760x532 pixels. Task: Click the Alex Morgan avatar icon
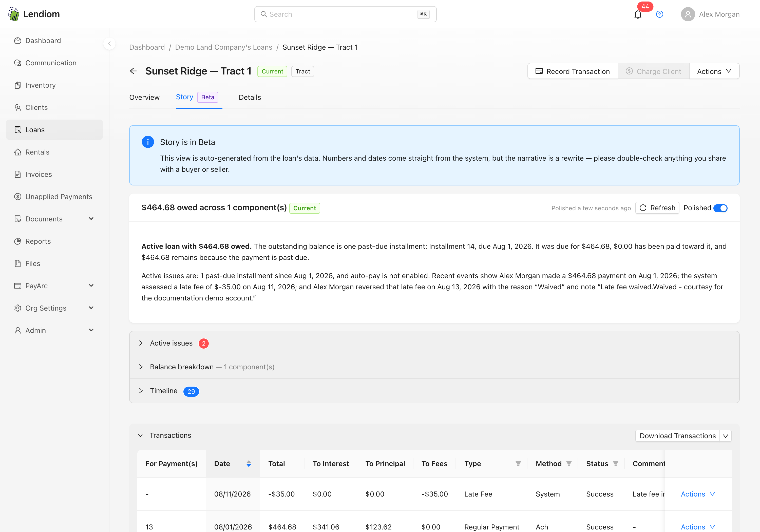(688, 14)
